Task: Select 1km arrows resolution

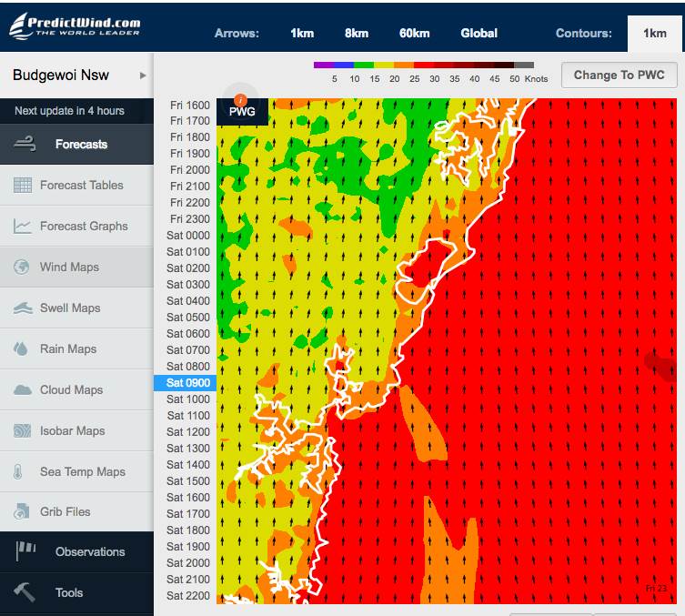Action: pyautogui.click(x=302, y=34)
